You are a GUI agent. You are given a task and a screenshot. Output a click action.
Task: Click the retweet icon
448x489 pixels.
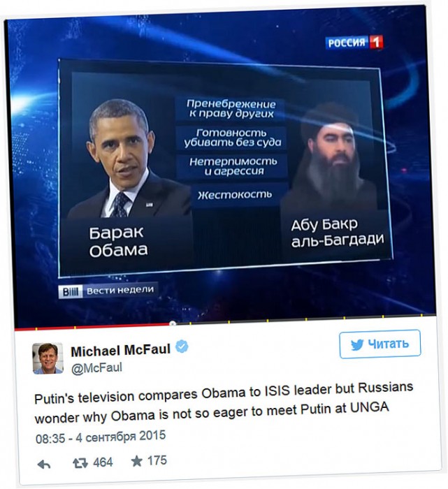coord(80,463)
